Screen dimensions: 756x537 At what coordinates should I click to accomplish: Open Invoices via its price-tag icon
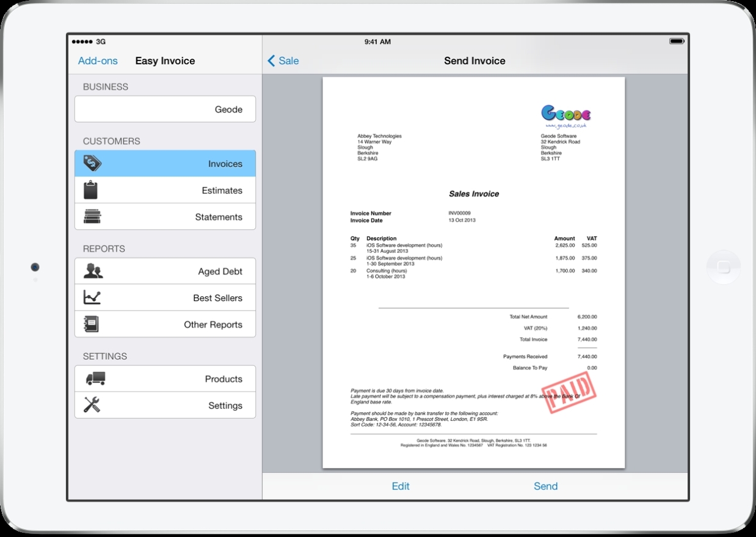click(x=92, y=163)
